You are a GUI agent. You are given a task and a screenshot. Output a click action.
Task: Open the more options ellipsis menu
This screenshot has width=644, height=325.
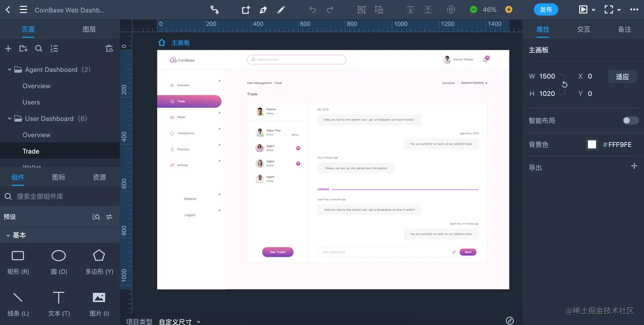point(634,9)
